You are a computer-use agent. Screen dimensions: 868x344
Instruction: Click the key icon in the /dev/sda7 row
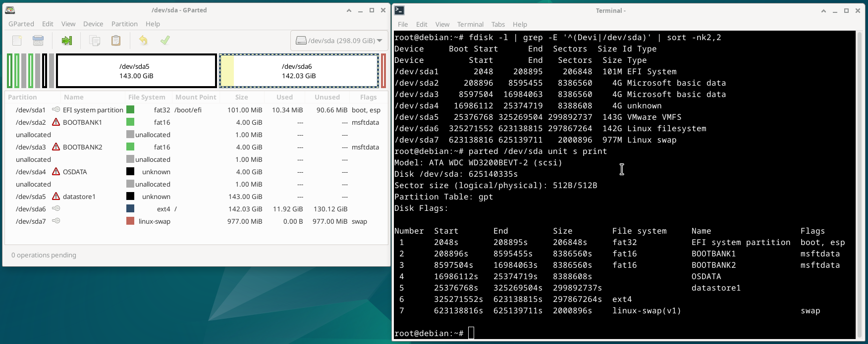(56, 221)
